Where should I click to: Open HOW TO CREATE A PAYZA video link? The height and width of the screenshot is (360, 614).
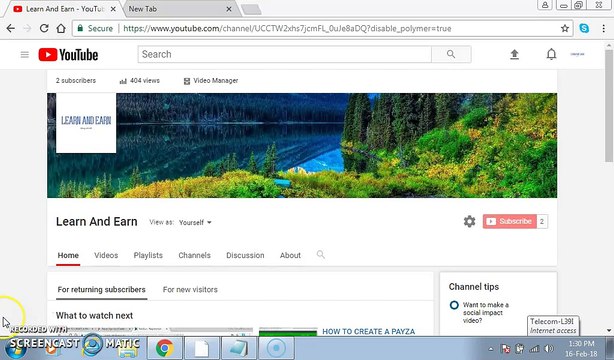coord(368,331)
